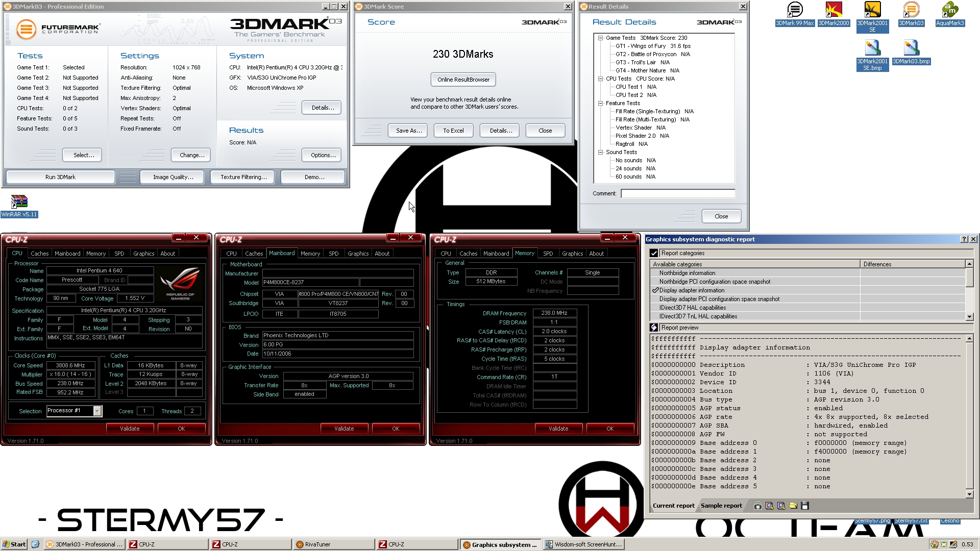Select the 3DMark03.bmp file icon
This screenshot has height=551, width=980.
pyautogui.click(x=911, y=52)
